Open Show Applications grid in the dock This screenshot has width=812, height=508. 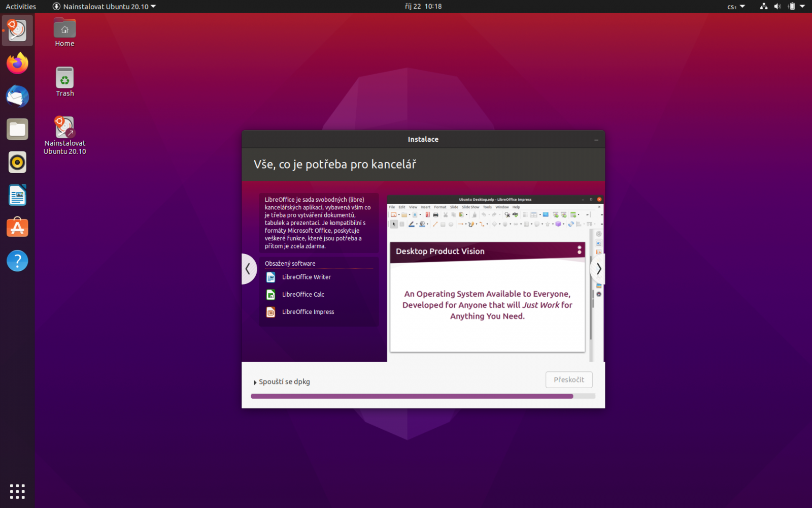[17, 491]
